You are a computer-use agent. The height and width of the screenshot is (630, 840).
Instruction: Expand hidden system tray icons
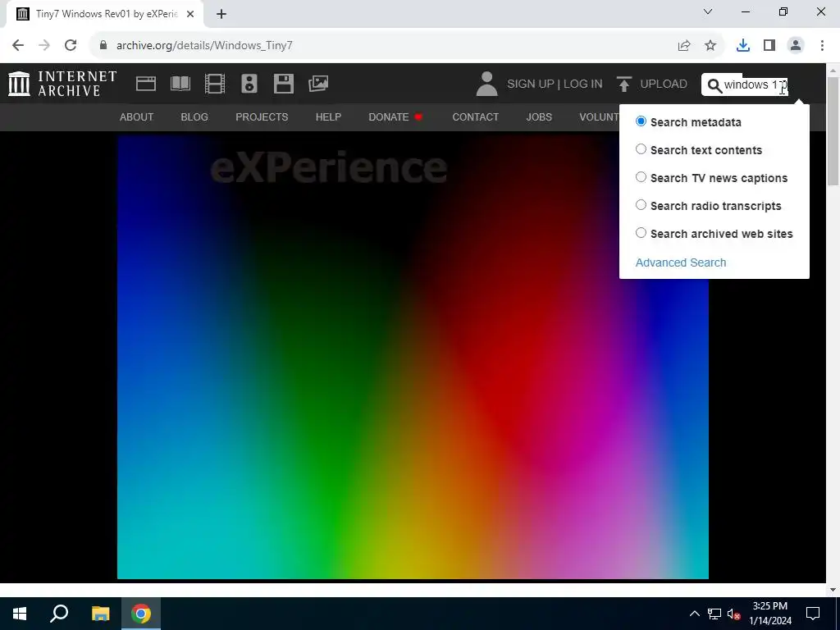click(x=694, y=614)
